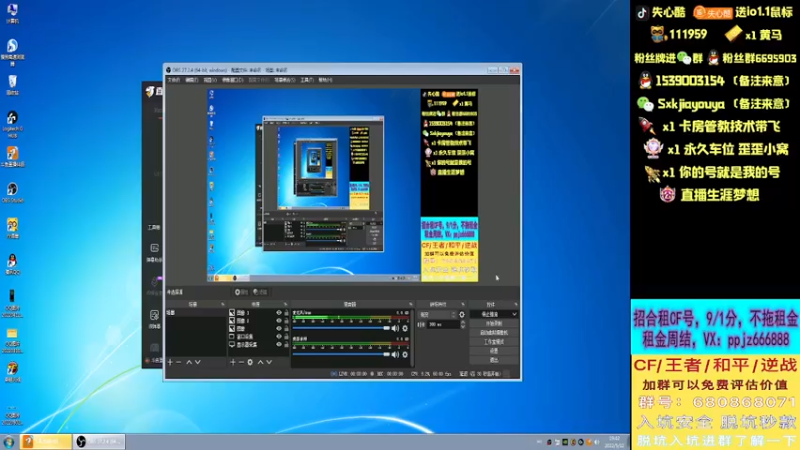Move source down in the Sources panel
This screenshot has width=800, height=450.
click(x=269, y=362)
